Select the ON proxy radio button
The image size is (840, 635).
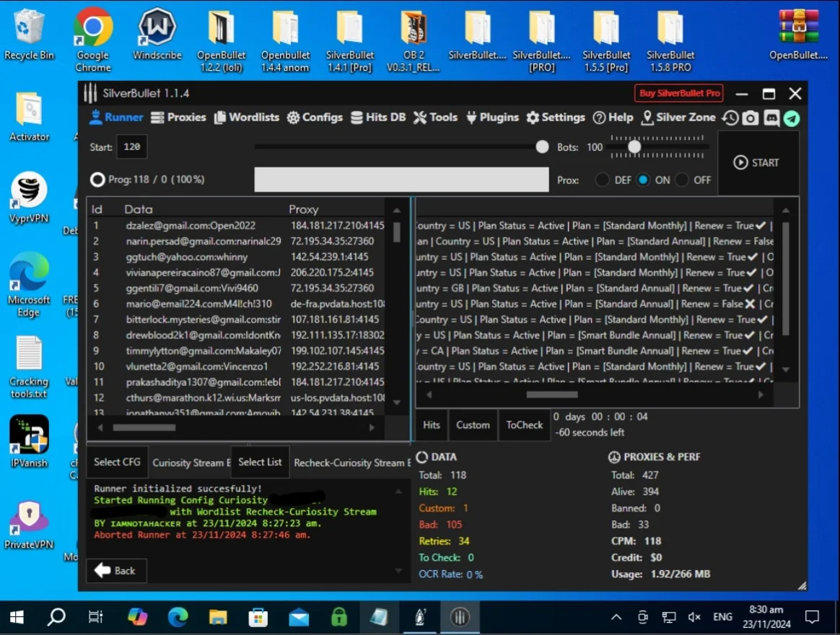(644, 180)
